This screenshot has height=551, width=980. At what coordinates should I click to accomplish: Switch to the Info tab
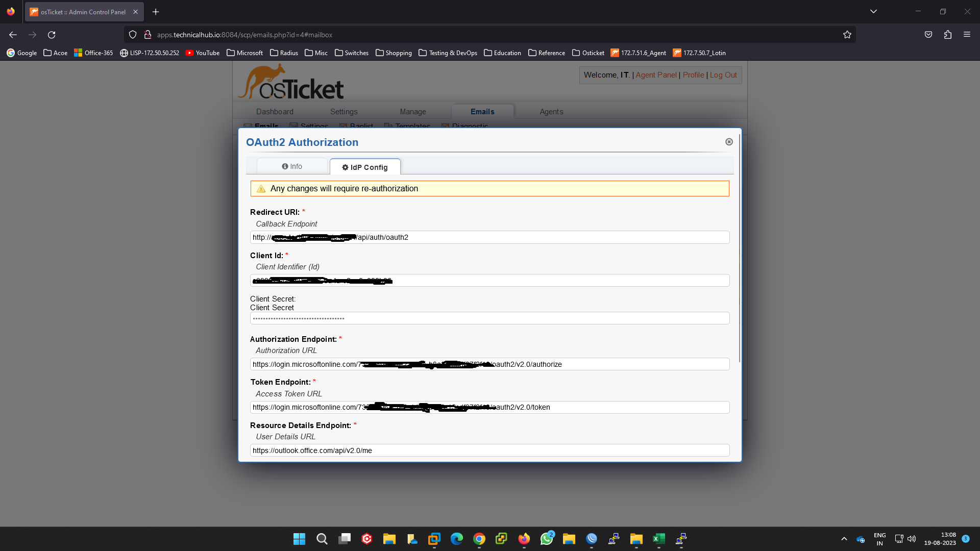click(x=292, y=166)
